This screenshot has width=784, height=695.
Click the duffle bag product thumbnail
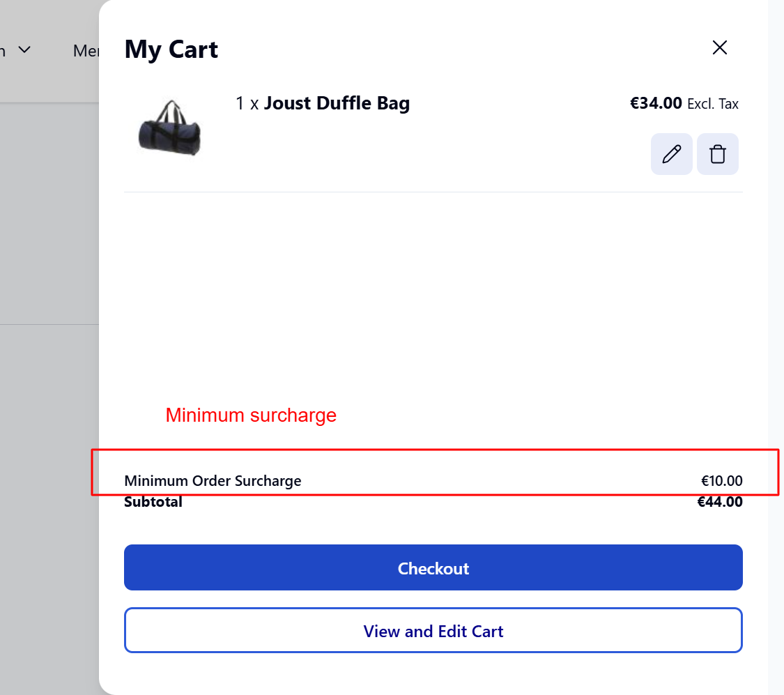170,128
